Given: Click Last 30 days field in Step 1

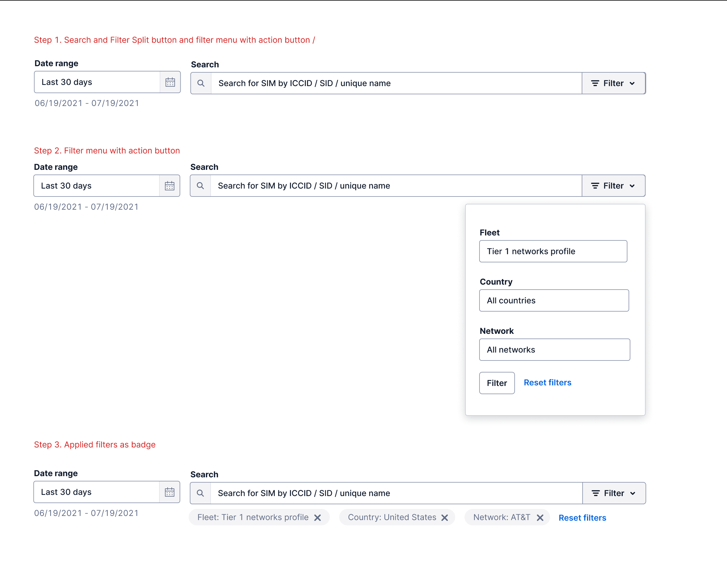Looking at the screenshot, I should point(97,82).
